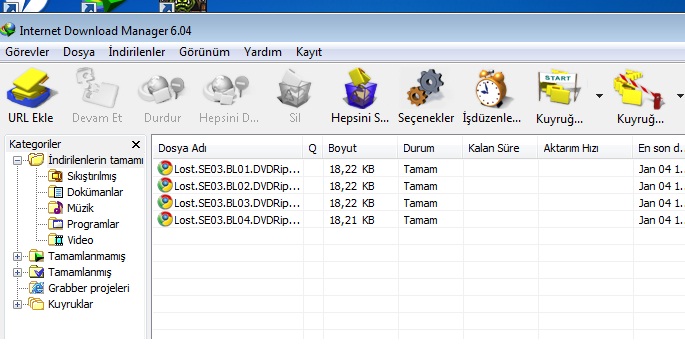The height and width of the screenshot is (360, 685).
Task: Select Grabber projeleri item
Action: (x=89, y=288)
